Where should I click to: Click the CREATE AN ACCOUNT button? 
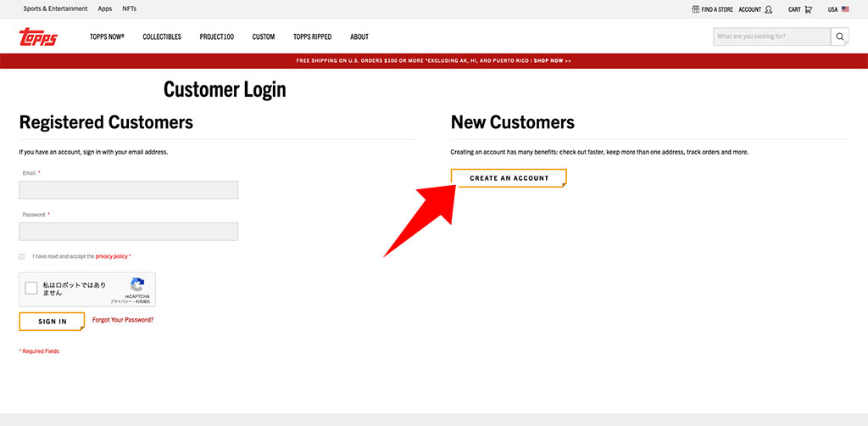509,178
